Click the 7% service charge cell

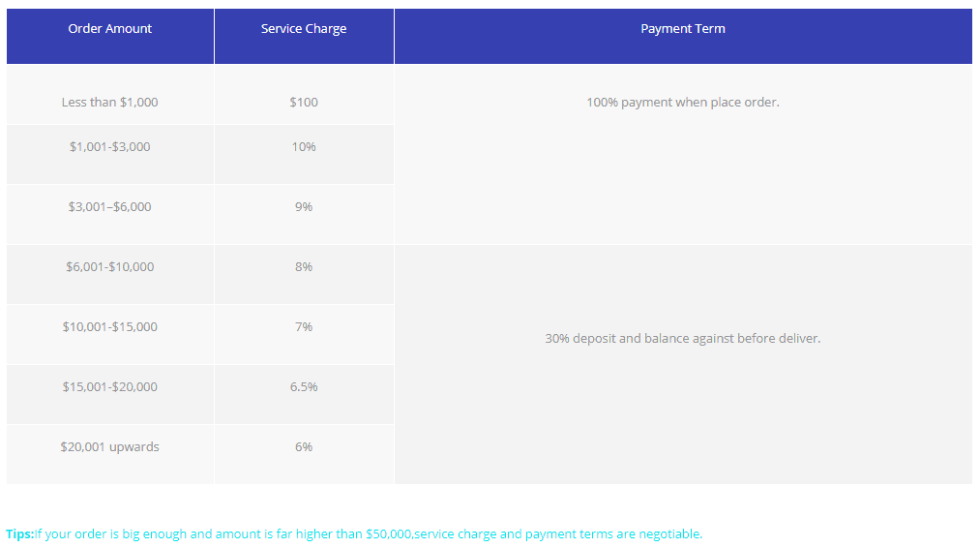(304, 327)
